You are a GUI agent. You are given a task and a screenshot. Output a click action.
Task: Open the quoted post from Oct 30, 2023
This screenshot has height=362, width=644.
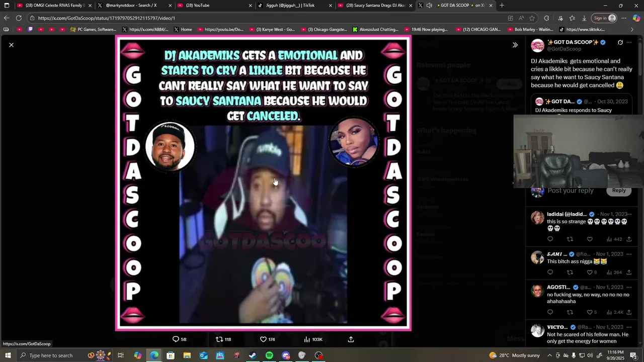582,105
